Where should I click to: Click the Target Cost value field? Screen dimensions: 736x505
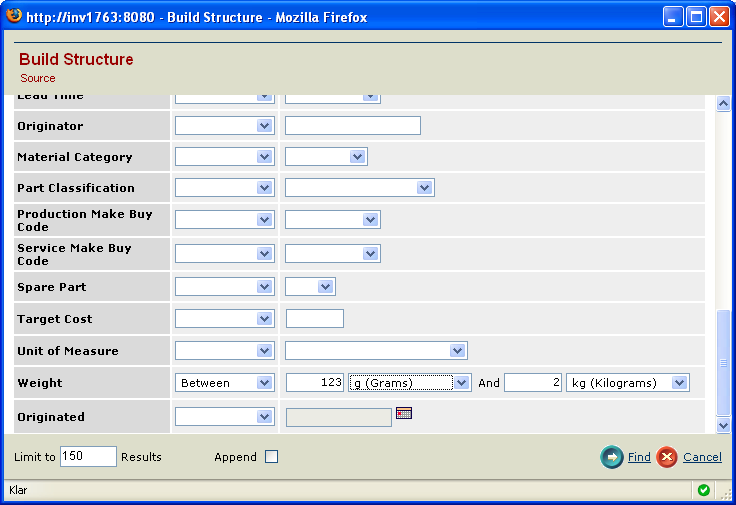[314, 319]
